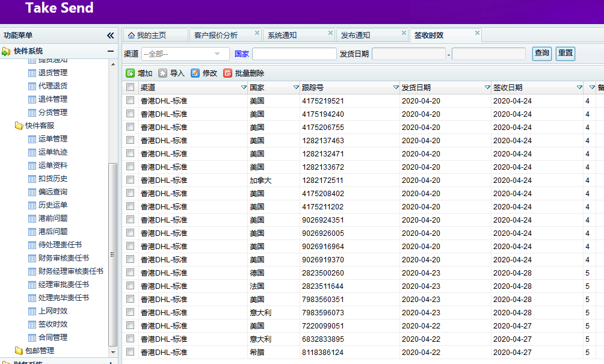This screenshot has height=364, width=604.
Task: Click the red 批量删除 delete icon
Action: click(227, 73)
